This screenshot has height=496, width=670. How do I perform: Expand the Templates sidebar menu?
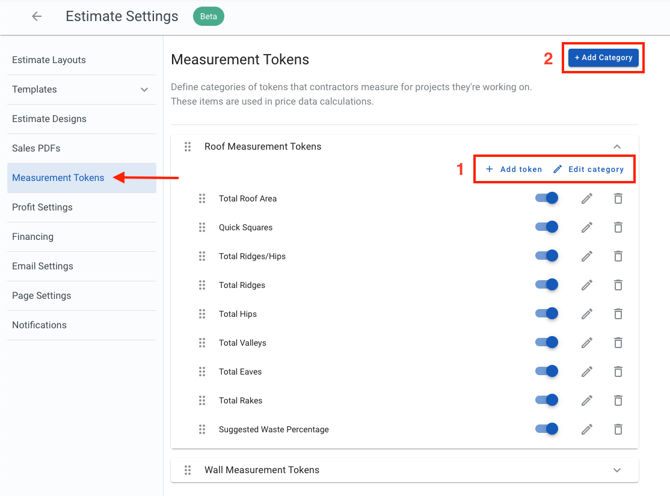[x=144, y=90]
